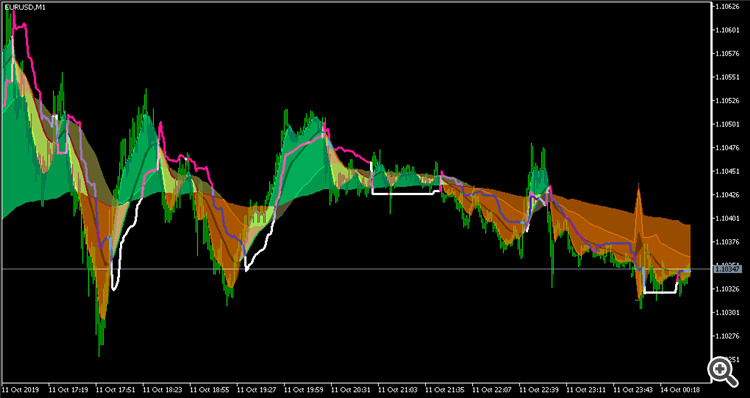Select the 11 Oct 17:51 time label

[115, 389]
